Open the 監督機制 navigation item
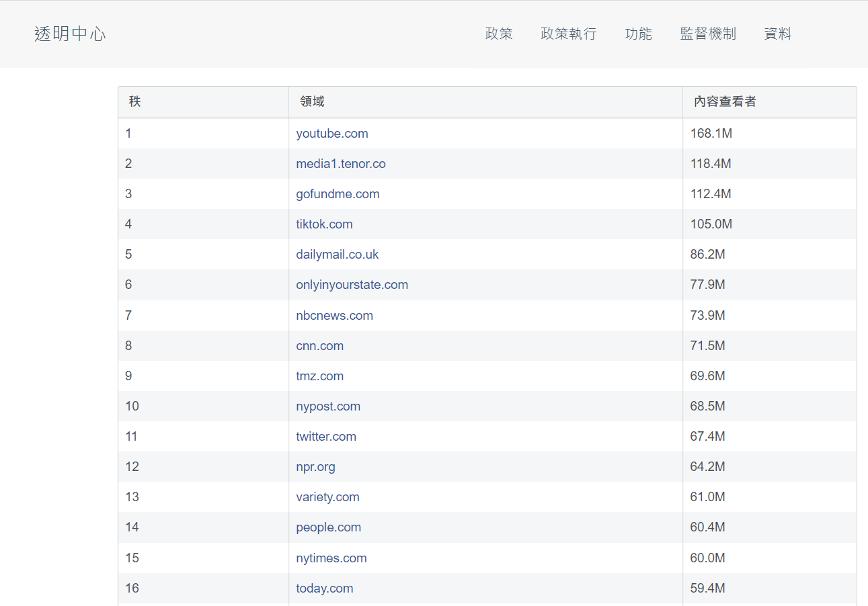 (x=709, y=34)
